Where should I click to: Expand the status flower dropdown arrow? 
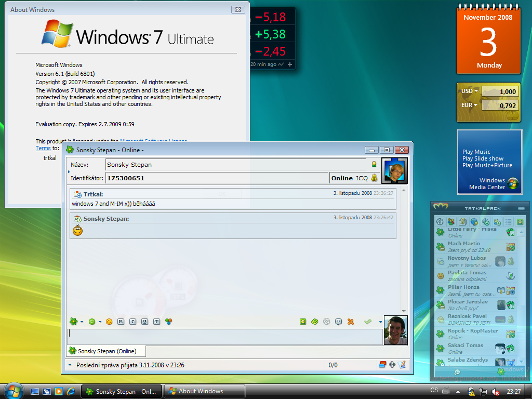(x=82, y=322)
